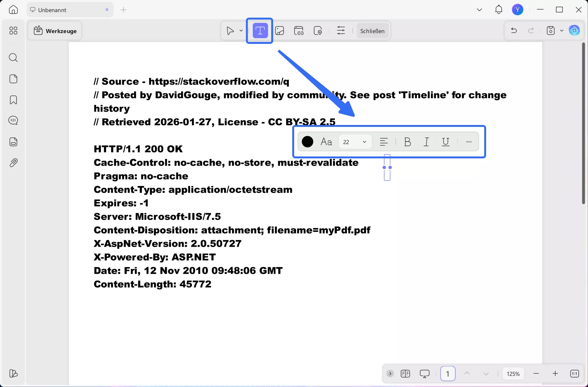Open the comments panel in the sidebar
This screenshot has height=387, width=588.
pyautogui.click(x=13, y=120)
